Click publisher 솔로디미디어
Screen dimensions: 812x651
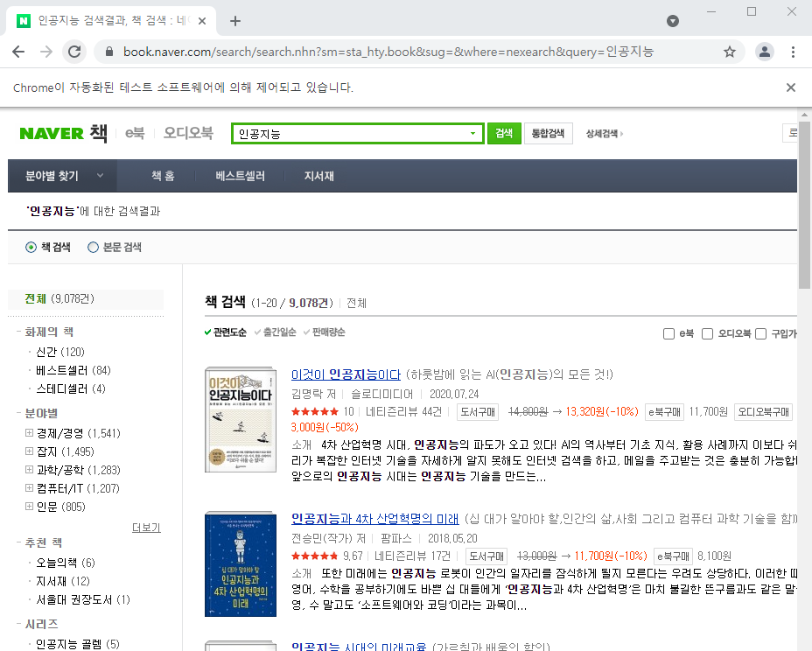pos(381,394)
